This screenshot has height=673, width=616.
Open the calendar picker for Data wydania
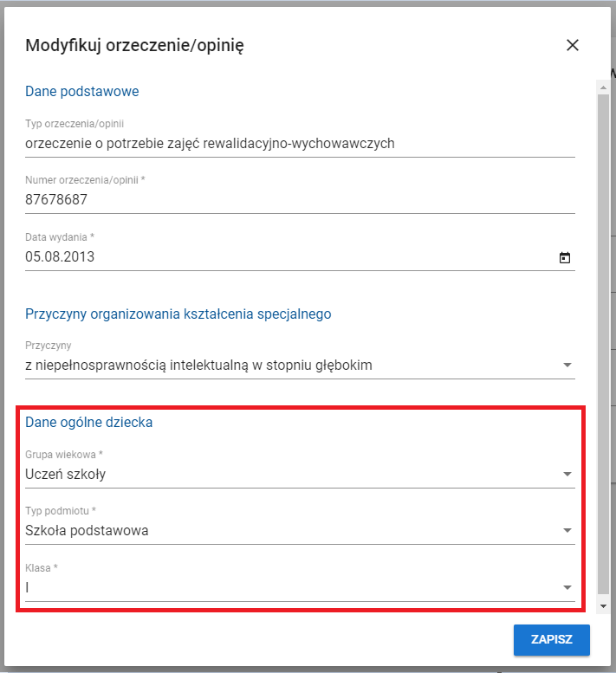click(x=565, y=257)
